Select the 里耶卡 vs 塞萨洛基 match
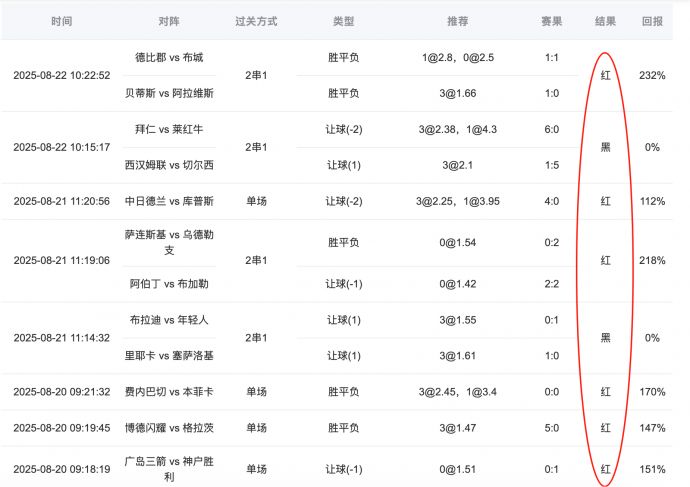This screenshot has height=487, width=690. (x=168, y=355)
